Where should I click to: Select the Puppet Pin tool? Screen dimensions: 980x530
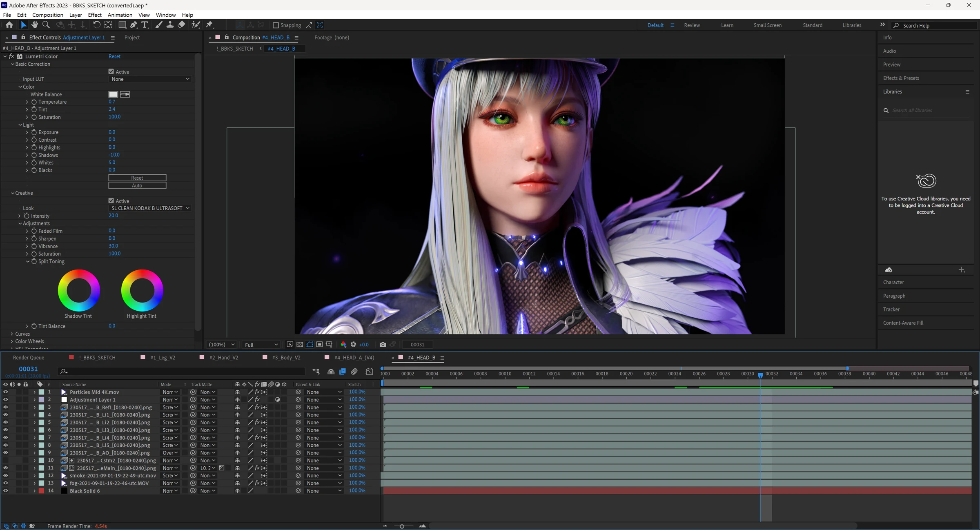209,25
